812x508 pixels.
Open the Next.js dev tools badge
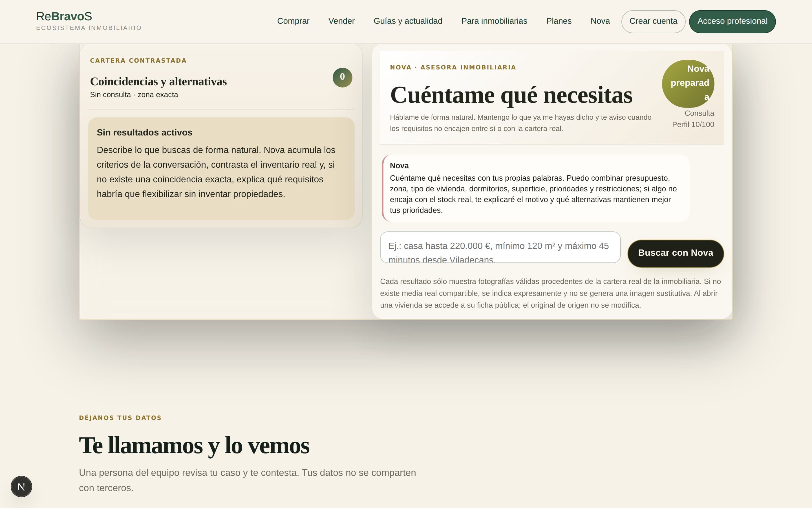pyautogui.click(x=21, y=486)
